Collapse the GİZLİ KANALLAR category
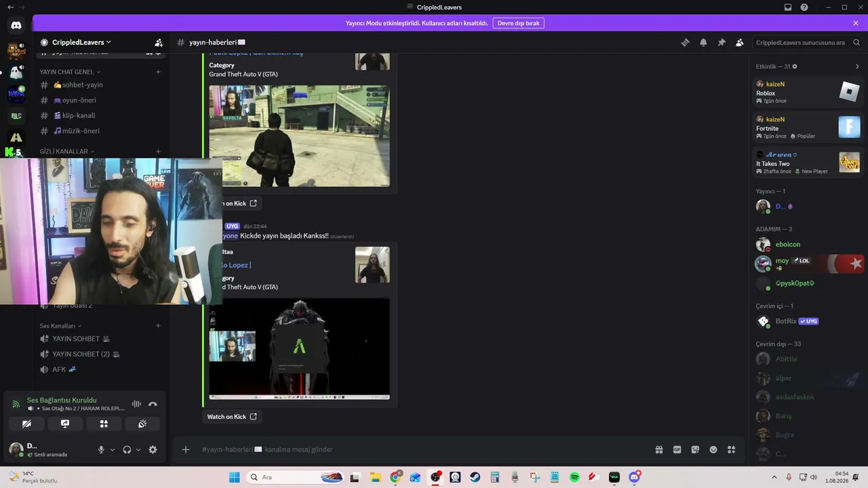This screenshot has height=488, width=868. click(x=67, y=152)
